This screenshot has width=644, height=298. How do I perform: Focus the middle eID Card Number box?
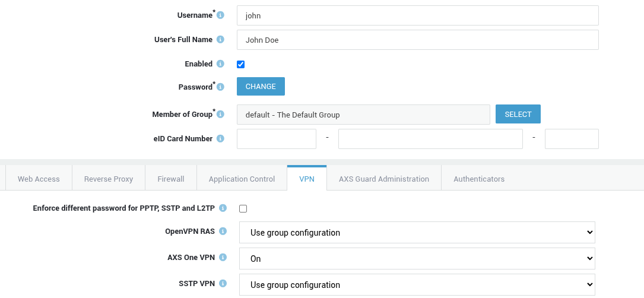(430, 139)
